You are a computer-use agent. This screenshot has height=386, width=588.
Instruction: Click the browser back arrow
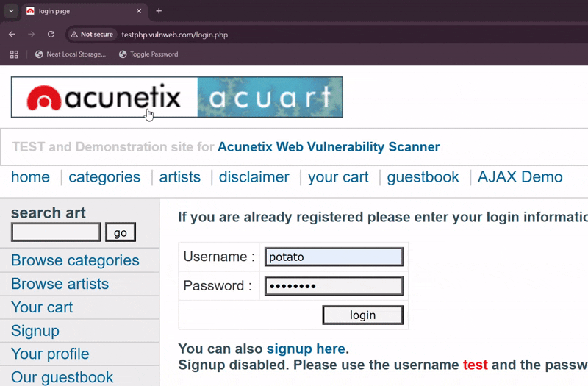coord(12,34)
